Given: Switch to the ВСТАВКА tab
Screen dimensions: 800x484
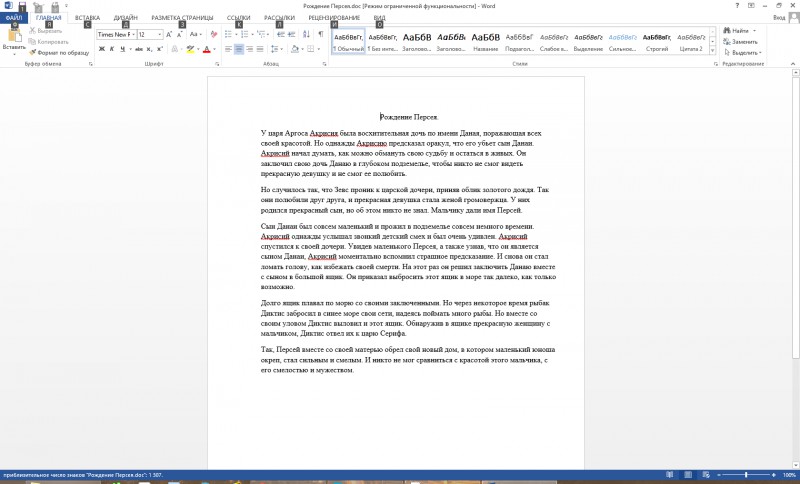Looking at the screenshot, I should (87, 18).
